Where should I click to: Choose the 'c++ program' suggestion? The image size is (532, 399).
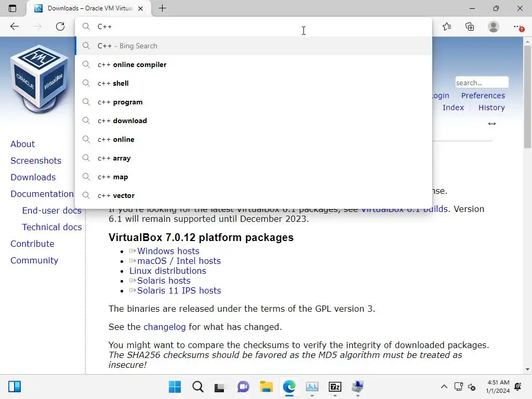pyautogui.click(x=254, y=102)
